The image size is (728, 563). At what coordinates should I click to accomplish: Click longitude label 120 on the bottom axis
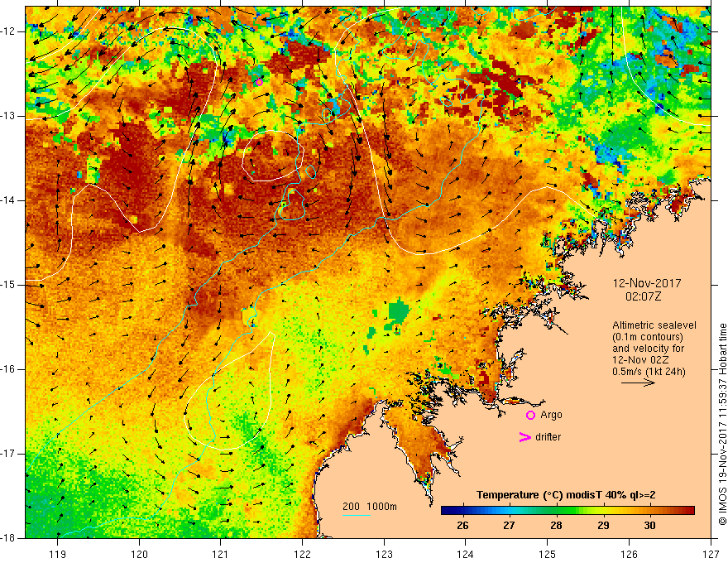coord(139,554)
